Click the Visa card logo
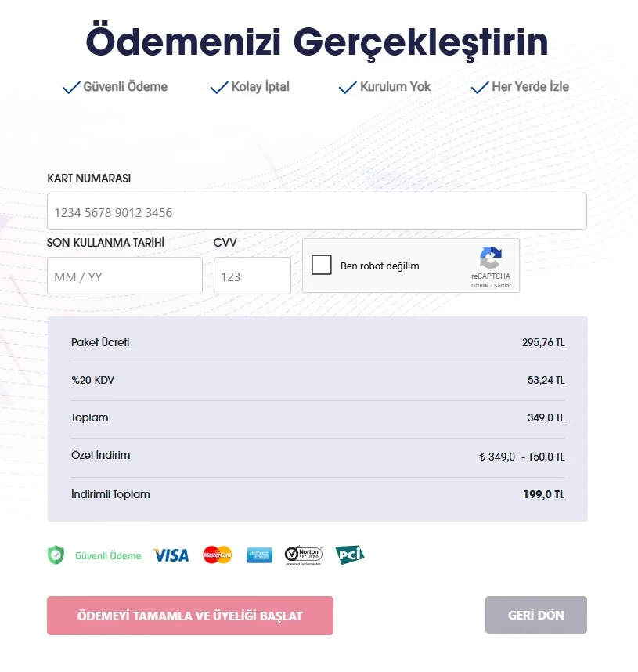Viewport: 638px width, 672px height. 171,555
